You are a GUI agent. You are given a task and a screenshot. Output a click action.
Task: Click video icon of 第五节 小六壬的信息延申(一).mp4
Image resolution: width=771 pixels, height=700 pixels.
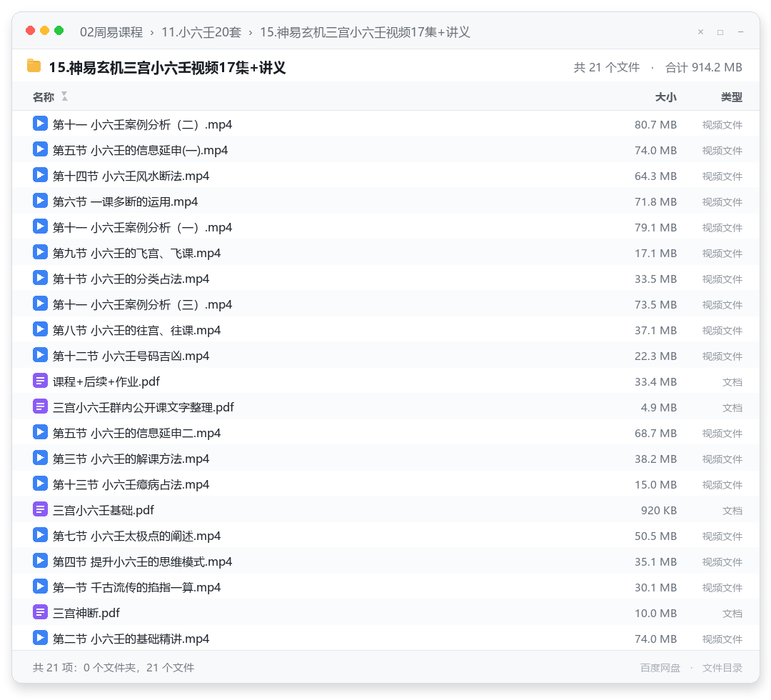point(40,149)
